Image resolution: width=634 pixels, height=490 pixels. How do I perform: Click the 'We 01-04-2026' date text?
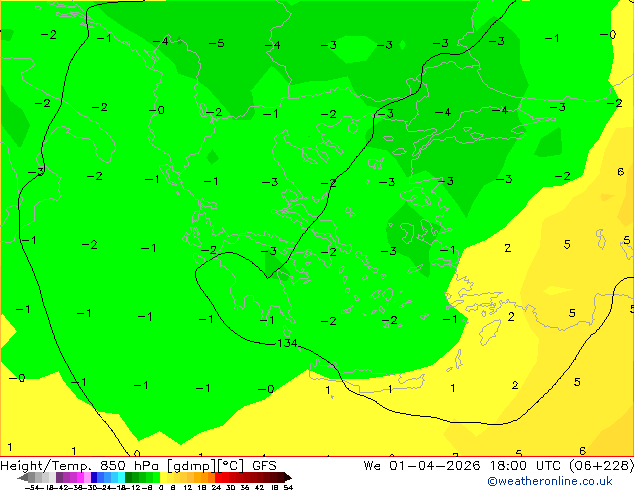coord(422,466)
